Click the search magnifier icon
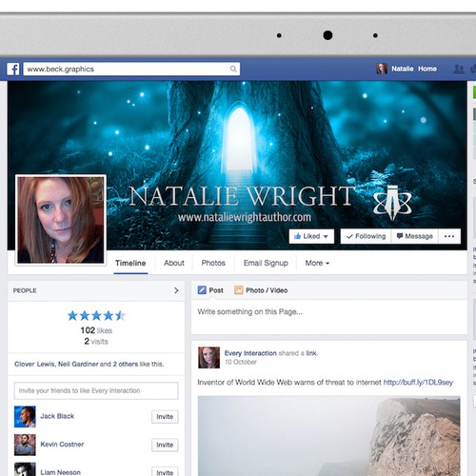Viewport: 476px width, 476px height. pos(233,69)
